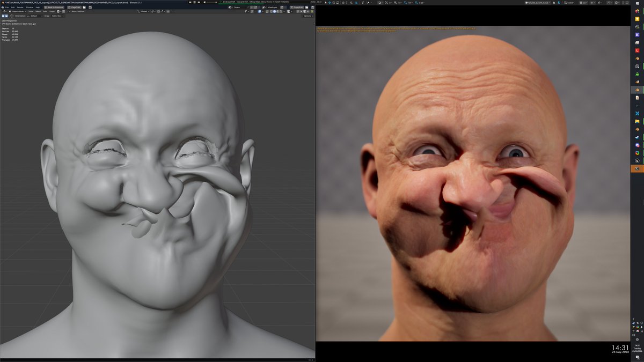The height and width of the screenshot is (362, 644).
Task: Open the Window menu in Blender
Action: (29, 7)
